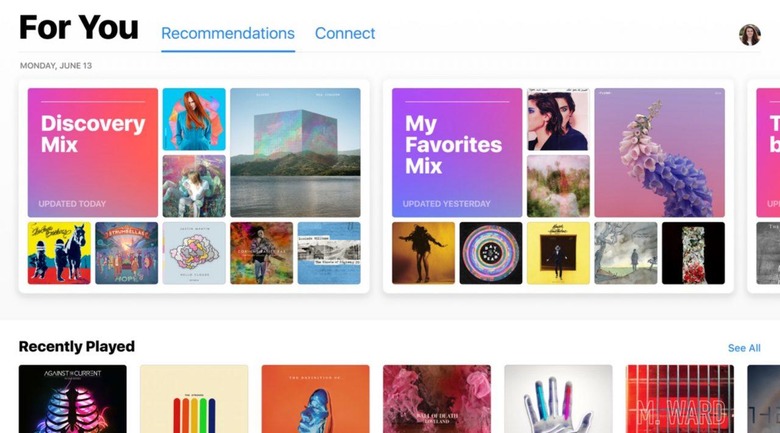The image size is (780, 433).
Task: Open the foxglove flower album artwork
Action: click(660, 152)
